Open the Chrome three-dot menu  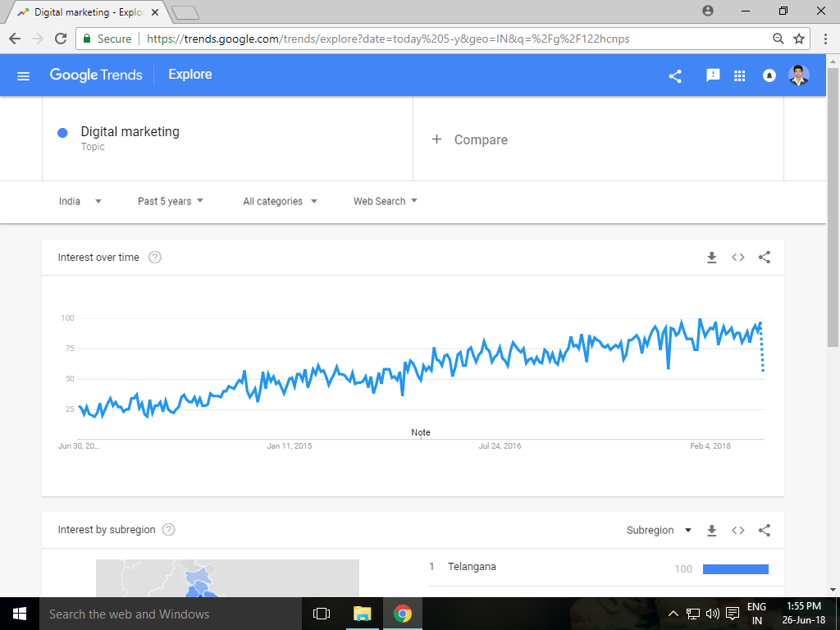825,39
